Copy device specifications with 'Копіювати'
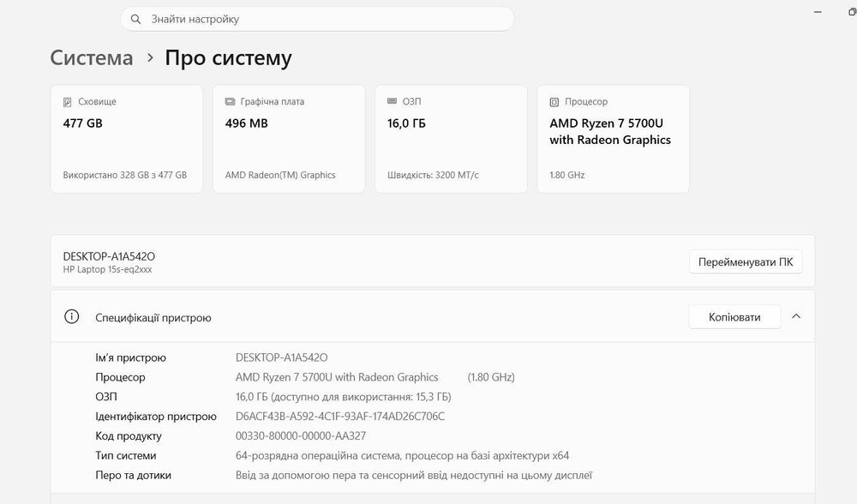Screen dimensions: 857x504 (x=734, y=317)
